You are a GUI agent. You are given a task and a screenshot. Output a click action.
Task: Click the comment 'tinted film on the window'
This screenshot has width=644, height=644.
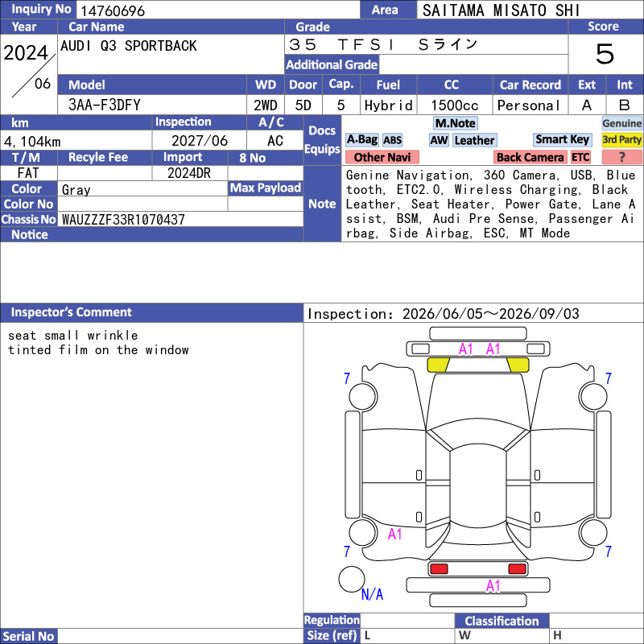coord(98,350)
